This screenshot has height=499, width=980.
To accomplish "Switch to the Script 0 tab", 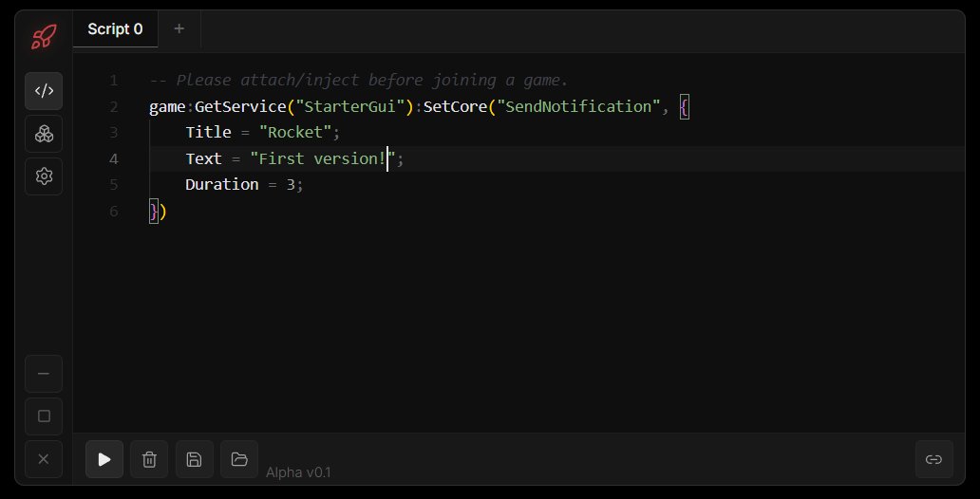I will click(115, 28).
